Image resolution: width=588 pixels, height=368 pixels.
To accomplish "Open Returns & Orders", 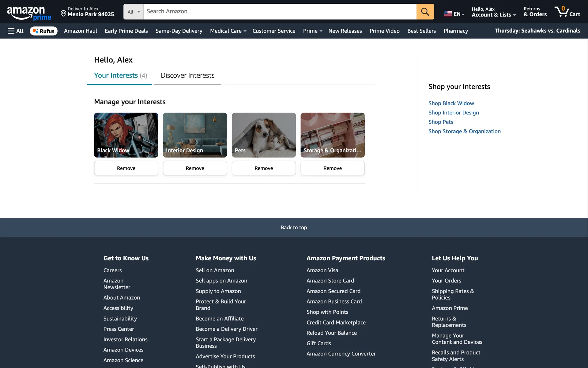I will click(535, 12).
